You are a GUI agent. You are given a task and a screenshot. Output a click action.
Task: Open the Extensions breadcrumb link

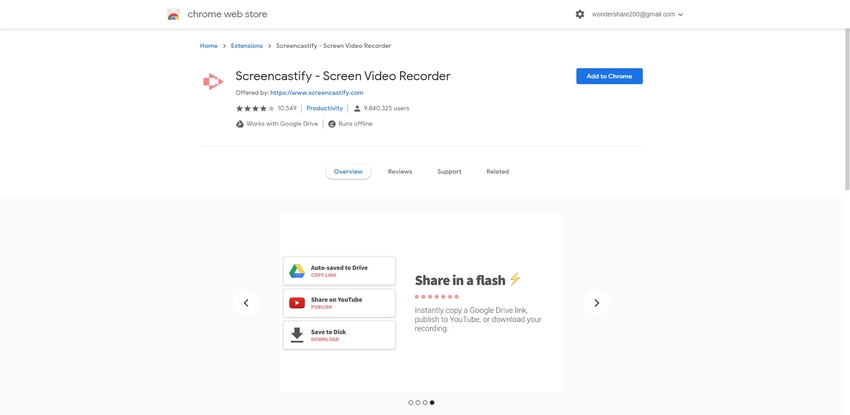point(247,46)
